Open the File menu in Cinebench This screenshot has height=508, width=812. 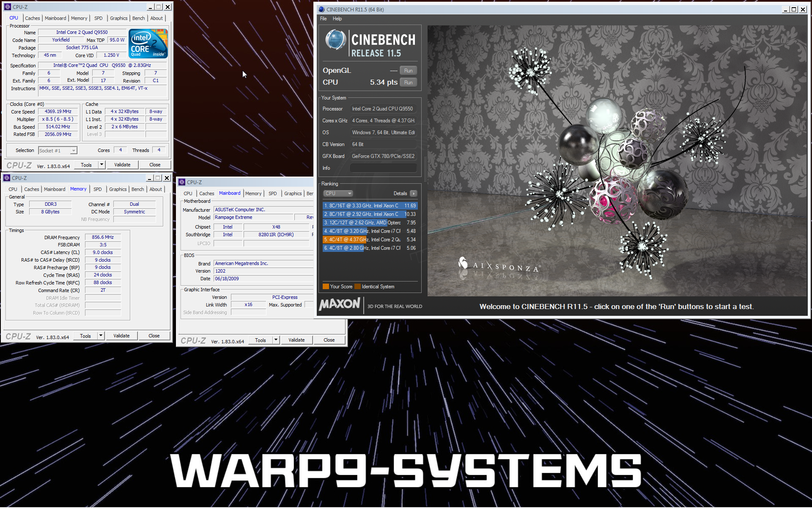click(324, 19)
